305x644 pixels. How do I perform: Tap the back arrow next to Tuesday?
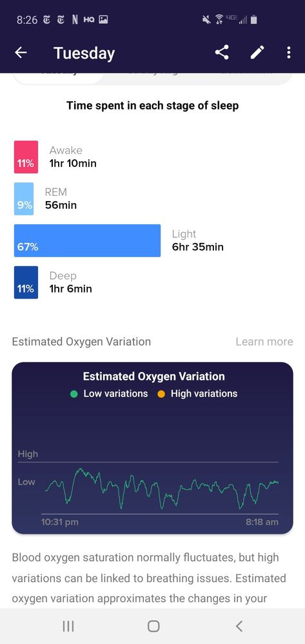pyautogui.click(x=21, y=53)
